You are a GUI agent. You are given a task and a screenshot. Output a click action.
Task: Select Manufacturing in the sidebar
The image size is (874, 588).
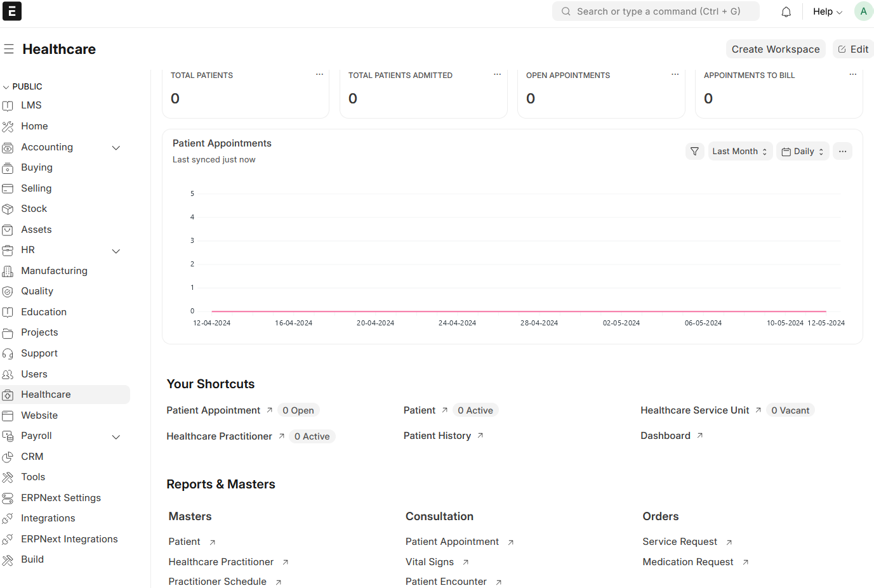(x=54, y=271)
